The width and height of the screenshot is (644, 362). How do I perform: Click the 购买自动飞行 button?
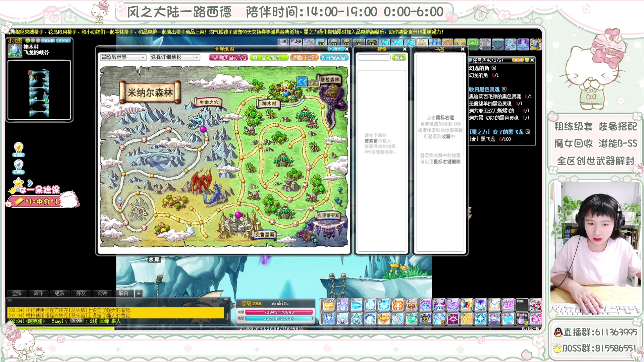tap(228, 58)
